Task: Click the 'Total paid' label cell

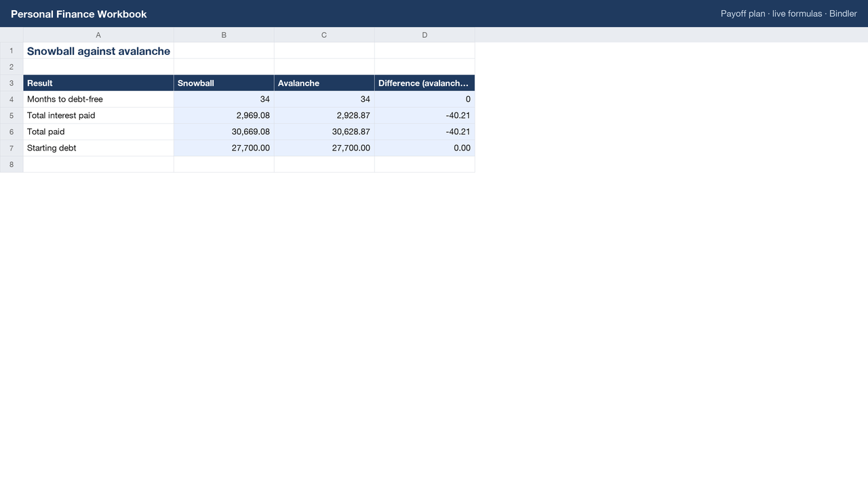Action: pos(98,132)
